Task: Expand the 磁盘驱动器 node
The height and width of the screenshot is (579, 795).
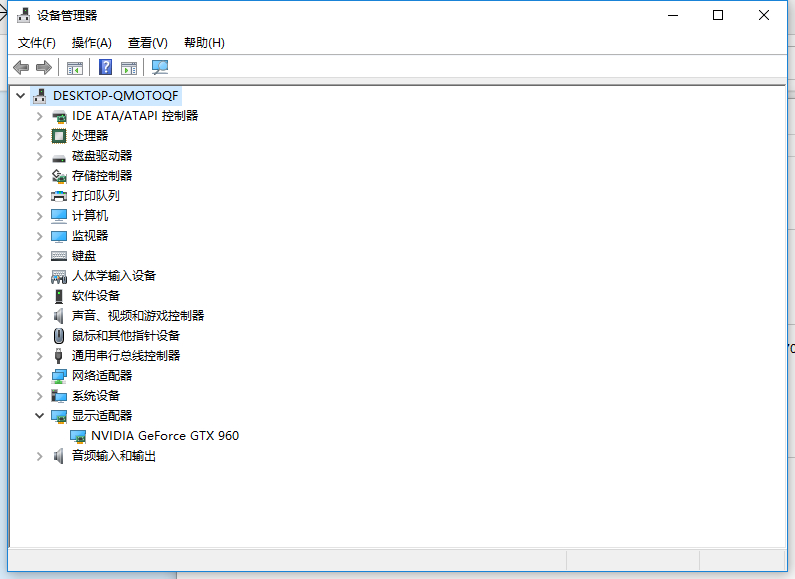Action: click(40, 156)
